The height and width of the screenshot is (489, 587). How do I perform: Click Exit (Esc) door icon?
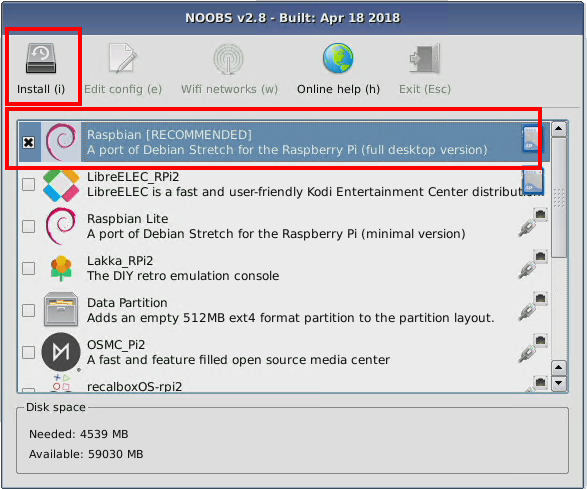click(x=425, y=58)
